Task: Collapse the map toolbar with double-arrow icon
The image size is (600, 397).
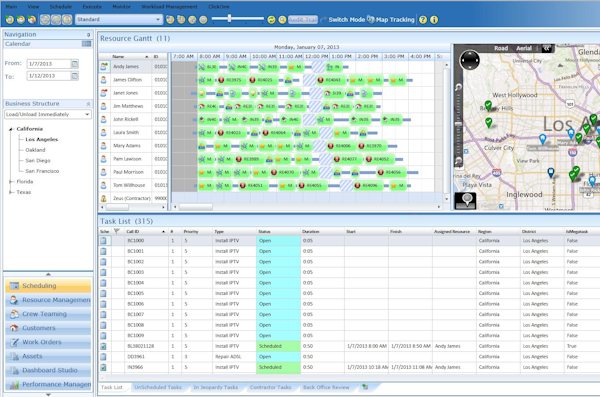Action: pyautogui.click(x=546, y=48)
